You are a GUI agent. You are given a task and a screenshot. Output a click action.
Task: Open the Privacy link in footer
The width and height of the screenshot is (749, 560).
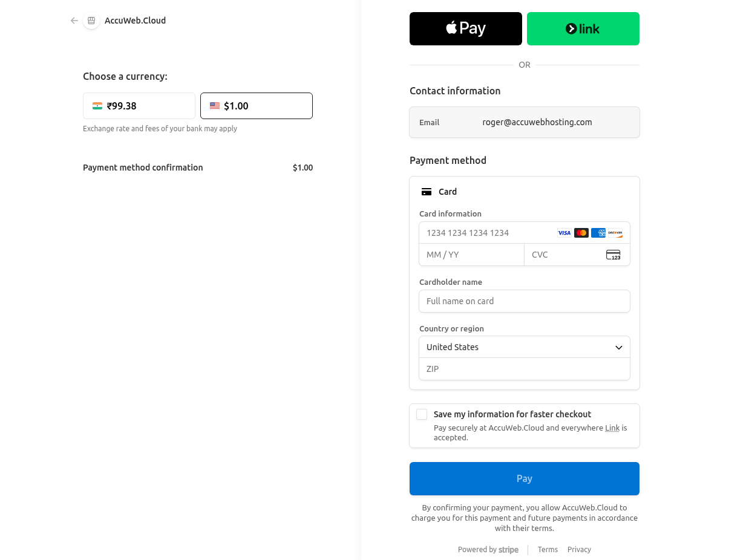(x=579, y=550)
